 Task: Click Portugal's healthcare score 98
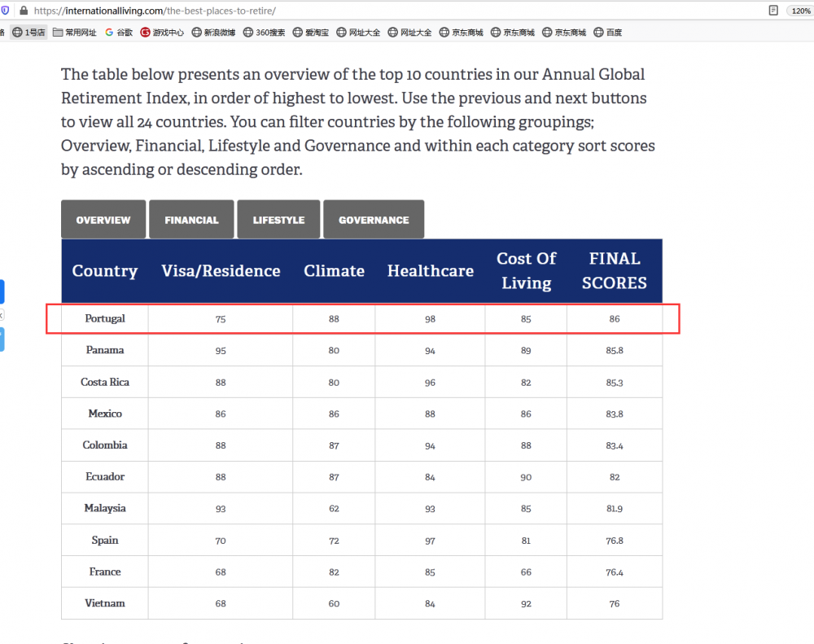[x=430, y=319]
